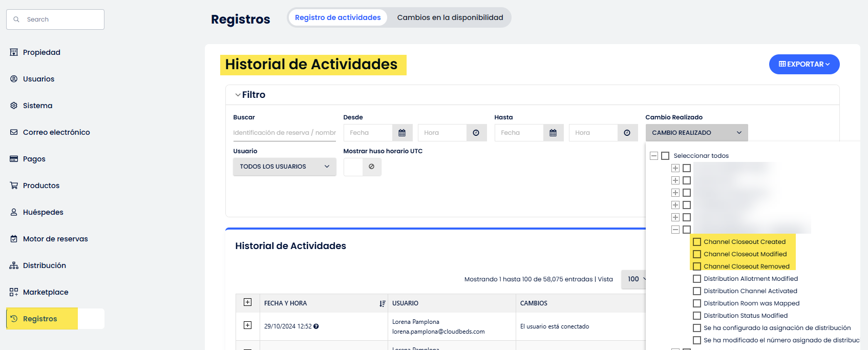The width and height of the screenshot is (868, 350).
Task: Open Marketplace from the sidebar
Action: point(45,292)
